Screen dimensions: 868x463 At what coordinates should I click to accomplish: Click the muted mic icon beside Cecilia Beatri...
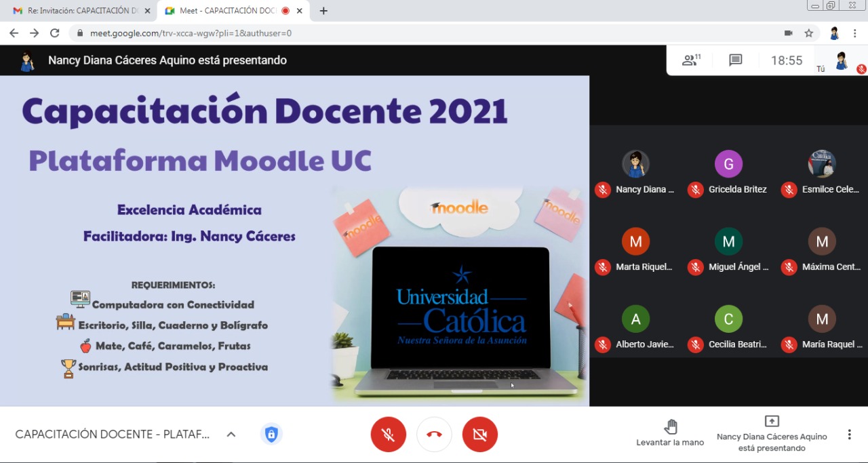(695, 344)
